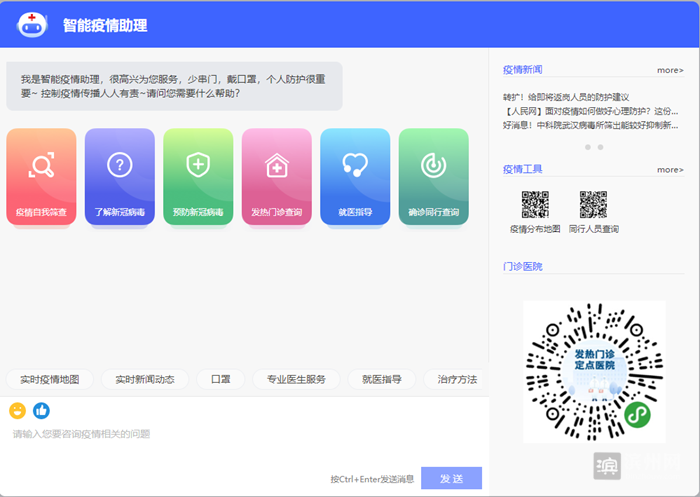Image resolution: width=700 pixels, height=497 pixels.
Task: Click the thumbs-up like icon
Action: coord(42,411)
